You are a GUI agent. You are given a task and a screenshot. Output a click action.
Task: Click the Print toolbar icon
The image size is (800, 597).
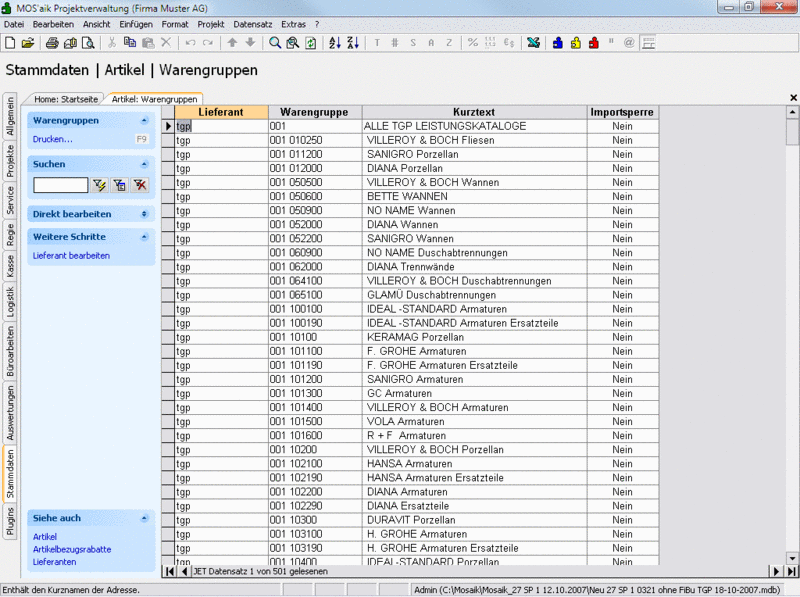pyautogui.click(x=52, y=43)
